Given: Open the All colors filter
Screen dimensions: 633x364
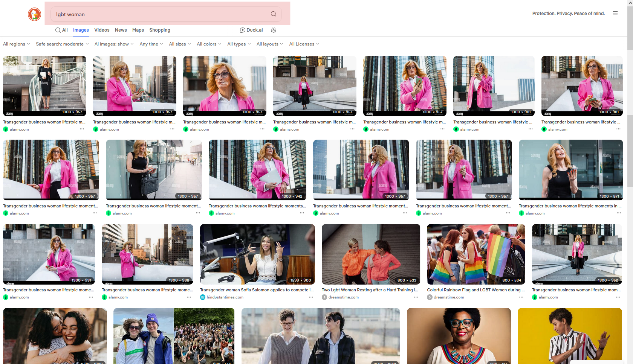Looking at the screenshot, I should click(209, 44).
